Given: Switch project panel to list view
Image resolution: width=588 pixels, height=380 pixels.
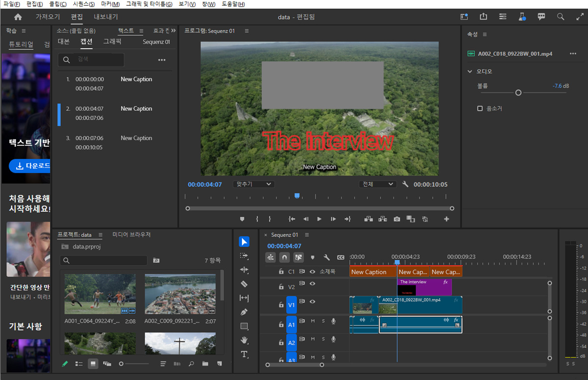Looking at the screenshot, I should coord(79,364).
